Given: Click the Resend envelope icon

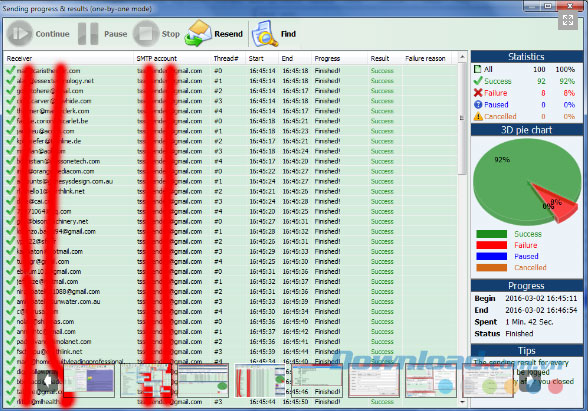Looking at the screenshot, I should 199,34.
